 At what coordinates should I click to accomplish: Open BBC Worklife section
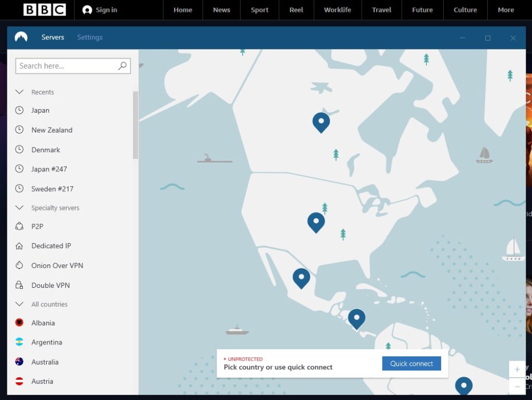point(338,10)
